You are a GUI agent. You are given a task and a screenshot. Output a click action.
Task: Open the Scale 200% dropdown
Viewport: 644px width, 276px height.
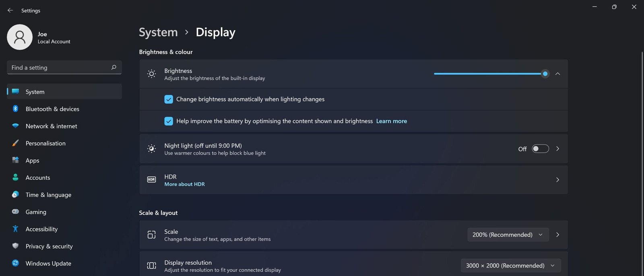[x=508, y=235]
